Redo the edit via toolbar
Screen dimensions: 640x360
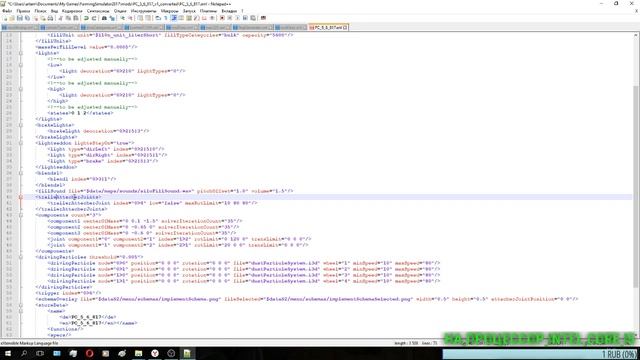pyautogui.click(x=94, y=18)
